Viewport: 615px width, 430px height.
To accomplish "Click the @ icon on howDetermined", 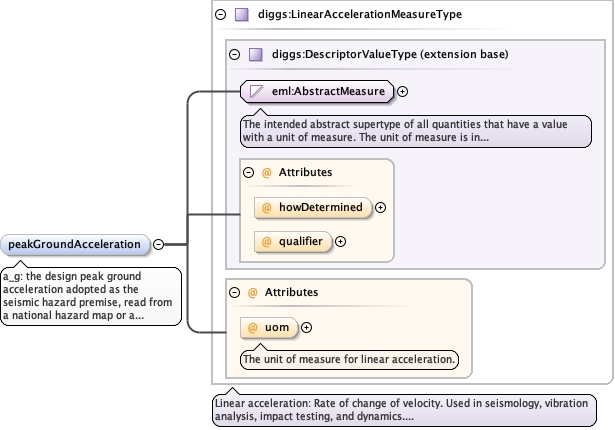I will (267, 208).
